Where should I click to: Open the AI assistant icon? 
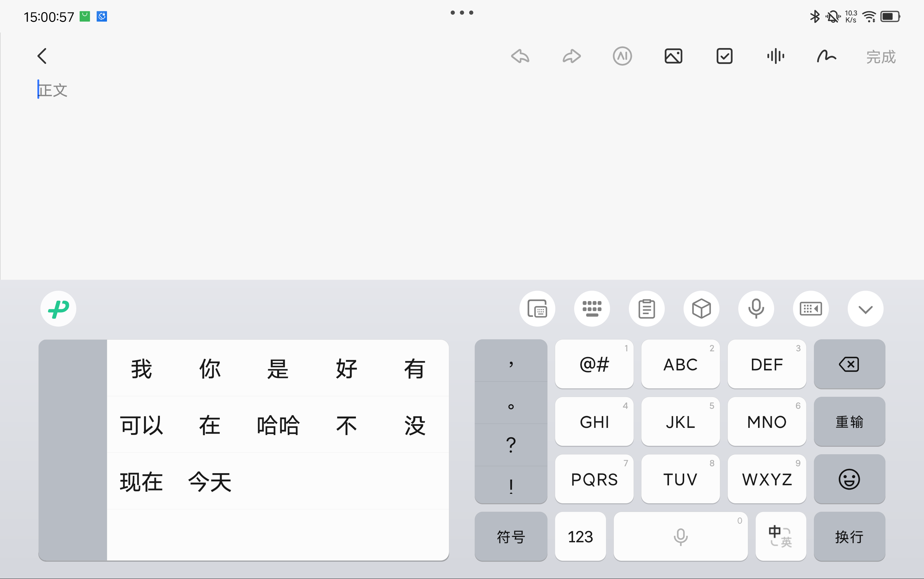coord(622,56)
